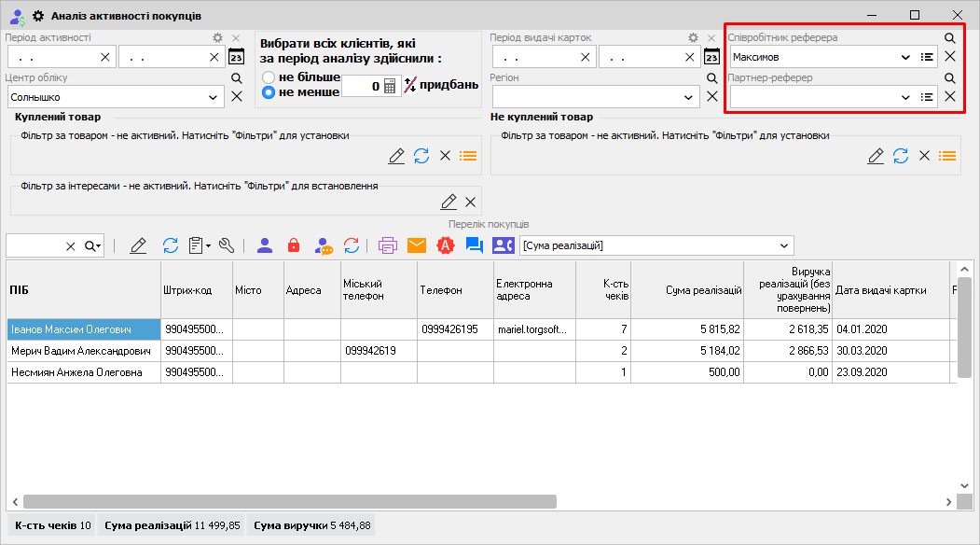This screenshot has height=545, width=980.
Task: Open the Співробітник реферера dropdown
Action: tap(904, 57)
